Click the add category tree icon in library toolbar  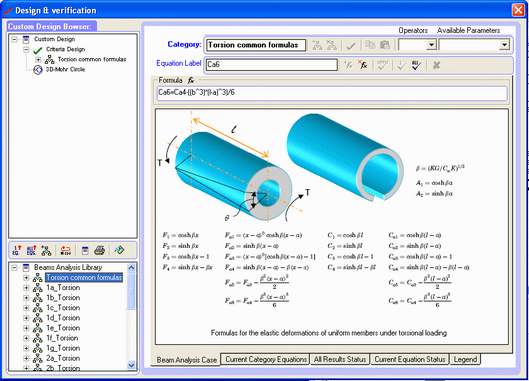[46, 250]
